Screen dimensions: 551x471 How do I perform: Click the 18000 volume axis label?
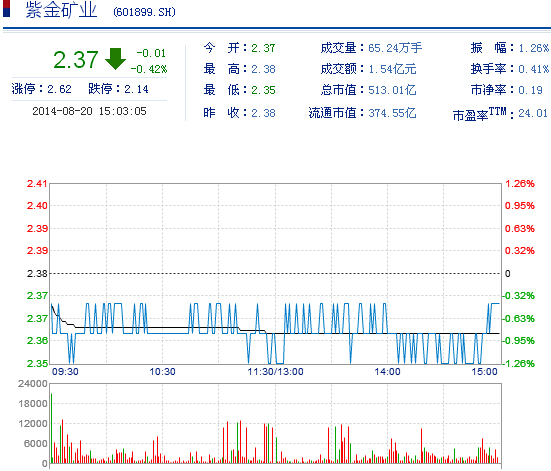(33, 404)
